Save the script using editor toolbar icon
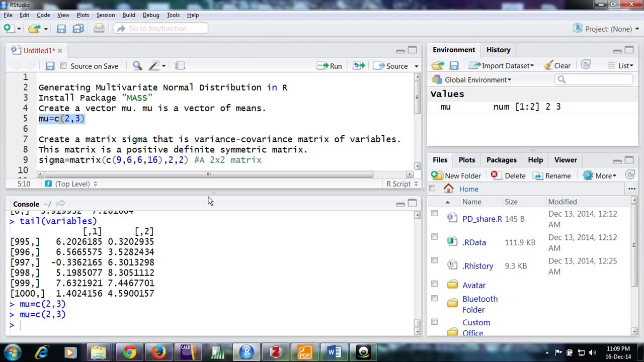Image resolution: width=644 pixels, height=362 pixels. pos(49,66)
